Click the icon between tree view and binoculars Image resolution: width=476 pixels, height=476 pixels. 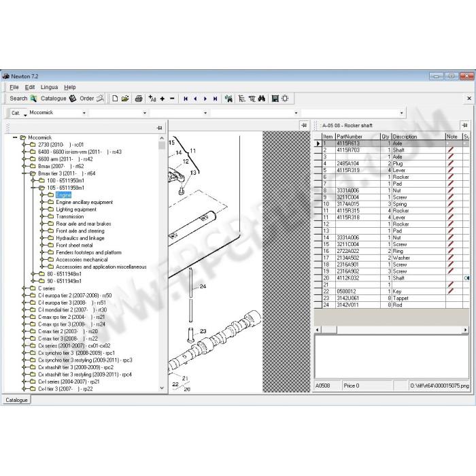[x=252, y=99]
